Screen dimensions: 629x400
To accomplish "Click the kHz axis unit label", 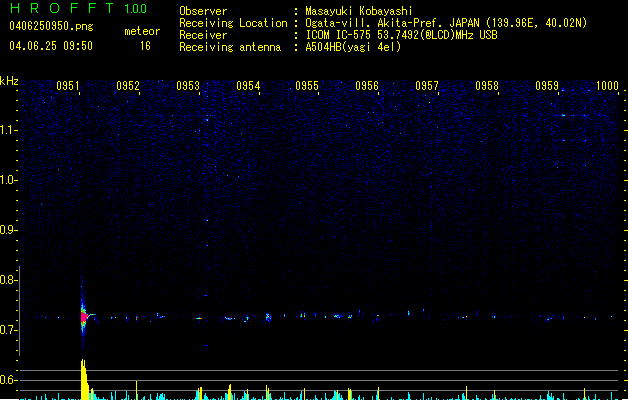I will (x=9, y=81).
